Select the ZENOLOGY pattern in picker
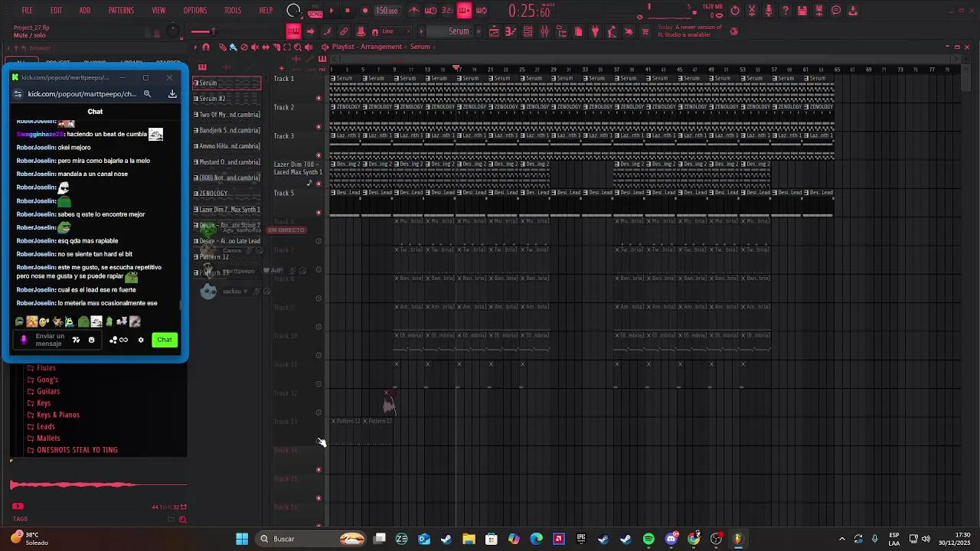 227,194
